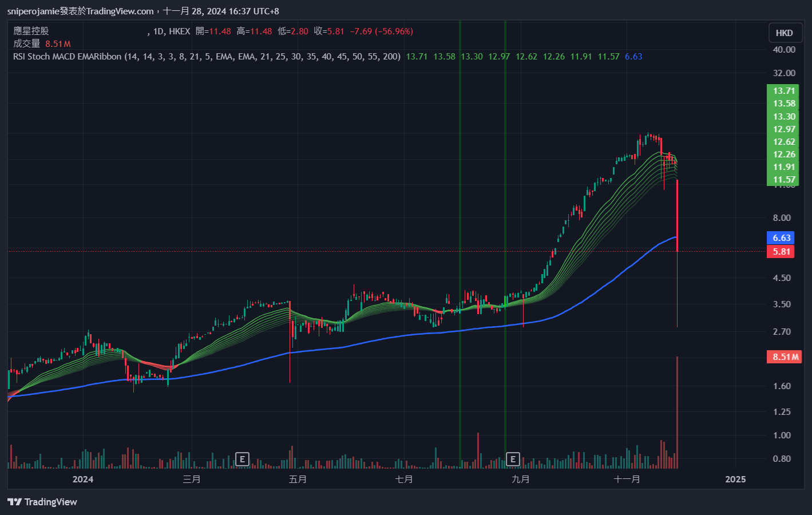Screen dimensions: 812x515
Task: Click the 2025 label on time axis
Action: (735, 480)
